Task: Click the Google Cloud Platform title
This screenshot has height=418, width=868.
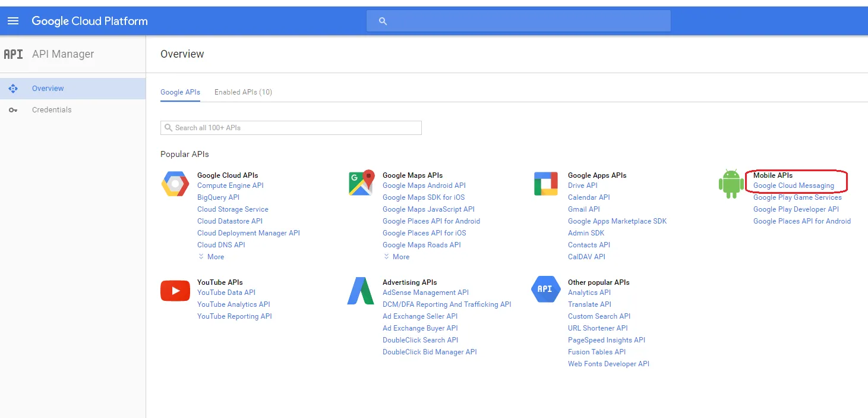Action: coord(90,21)
